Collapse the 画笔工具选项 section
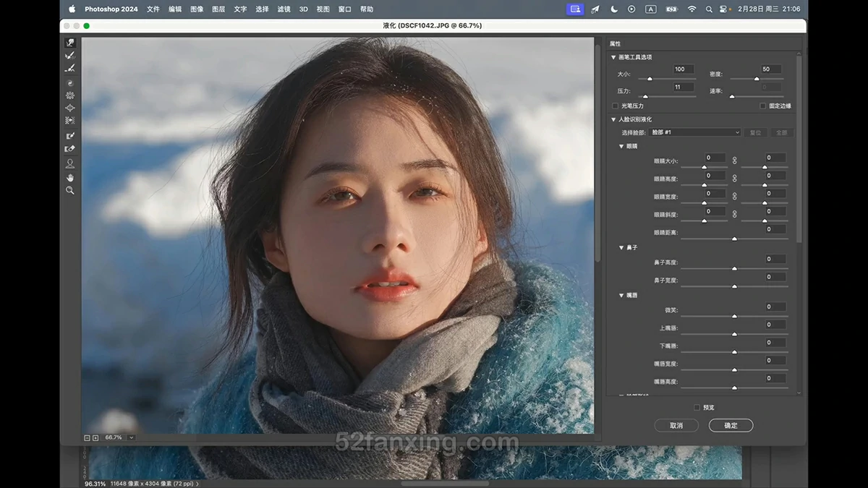Screen dimensions: 868x488 [614, 57]
